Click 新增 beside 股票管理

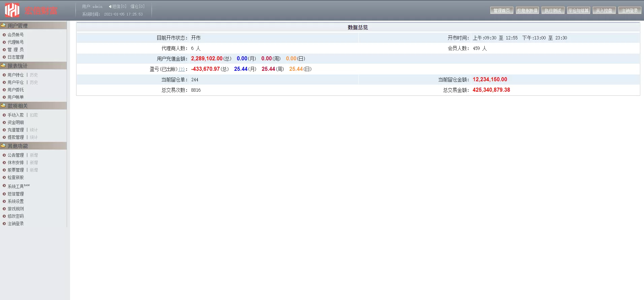(34, 170)
